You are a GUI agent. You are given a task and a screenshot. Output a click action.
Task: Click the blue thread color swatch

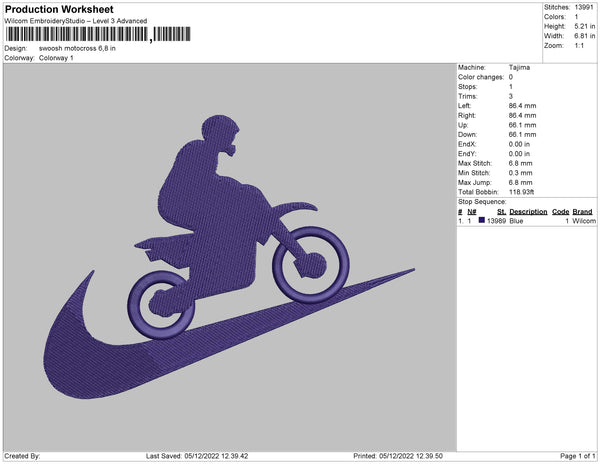481,221
